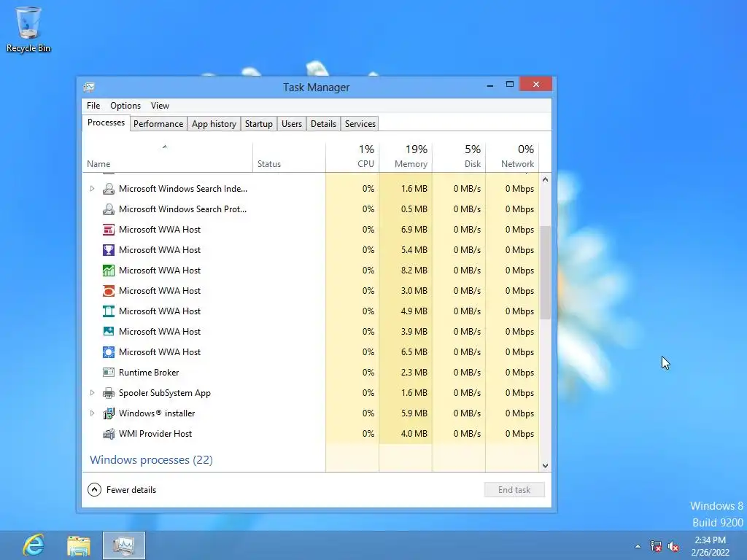Click the WMI Provider Host icon
Image resolution: width=747 pixels, height=560 pixels.
click(109, 434)
